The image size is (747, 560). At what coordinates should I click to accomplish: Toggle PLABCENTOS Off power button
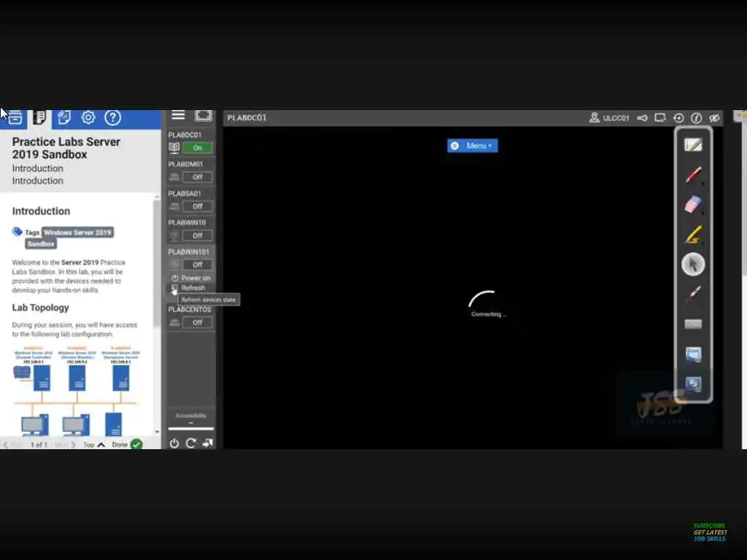[x=197, y=323]
